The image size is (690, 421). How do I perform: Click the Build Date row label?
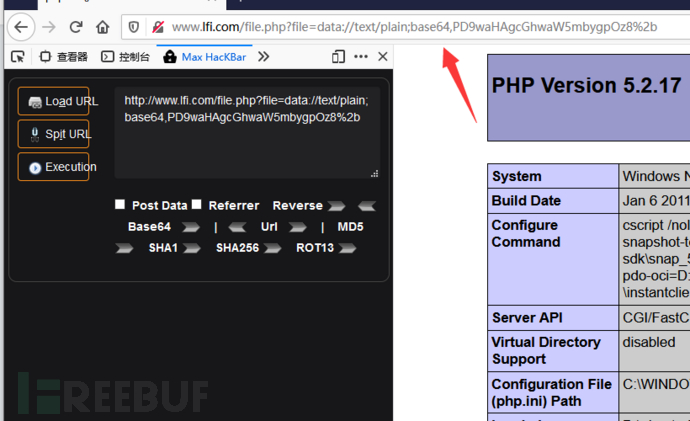(x=526, y=201)
